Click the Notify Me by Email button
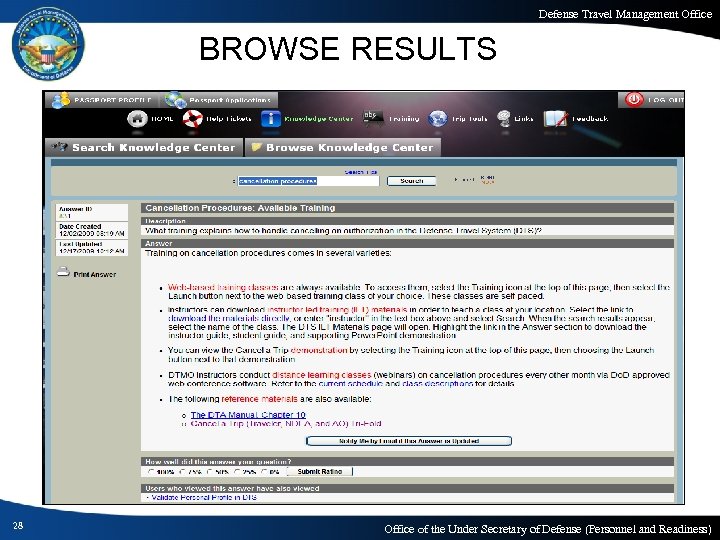This screenshot has height=540, width=720. pyautogui.click(x=409, y=441)
